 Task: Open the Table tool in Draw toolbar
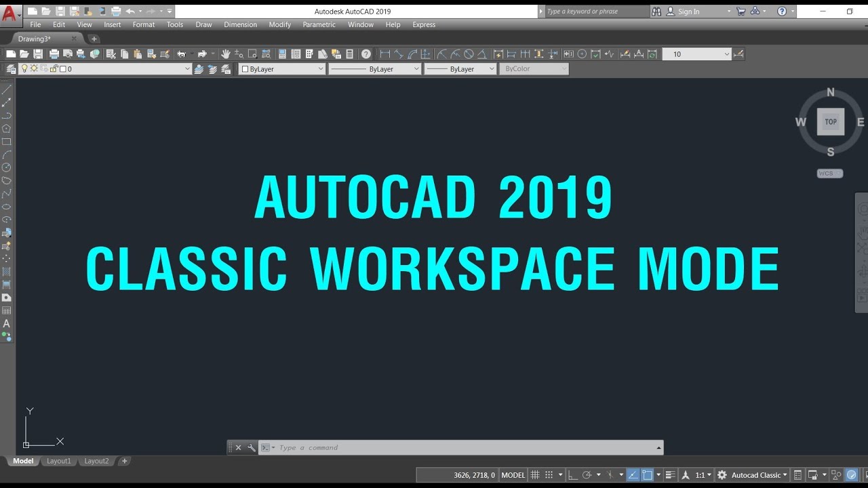(x=7, y=310)
